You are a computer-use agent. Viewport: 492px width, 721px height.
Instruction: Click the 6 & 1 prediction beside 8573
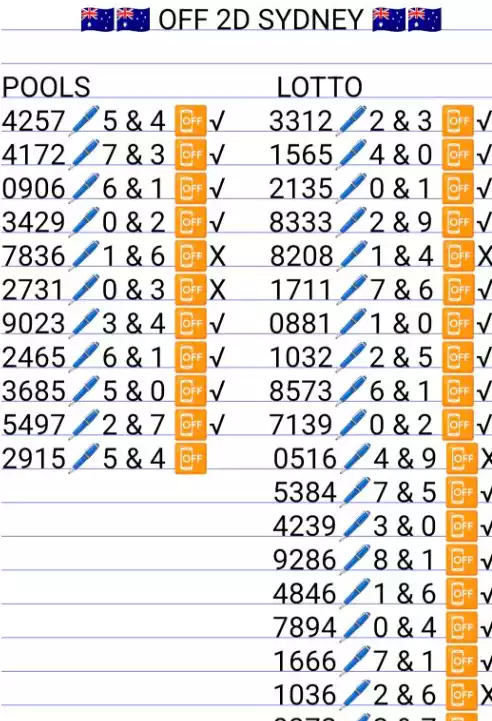tap(400, 391)
